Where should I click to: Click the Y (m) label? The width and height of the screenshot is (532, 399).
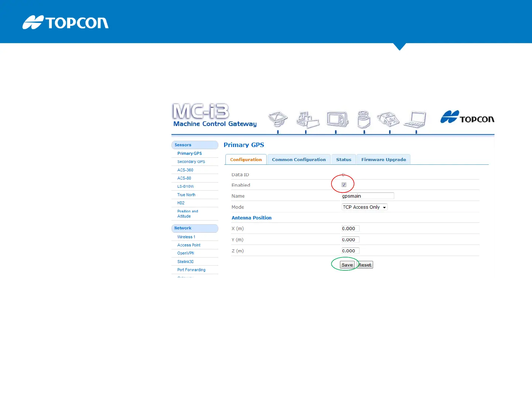[x=238, y=240]
